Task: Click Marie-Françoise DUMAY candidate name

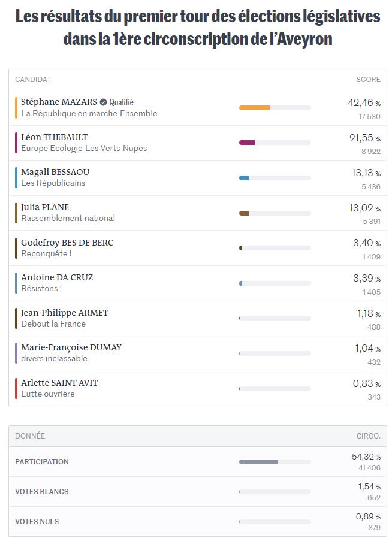Action: (x=71, y=347)
